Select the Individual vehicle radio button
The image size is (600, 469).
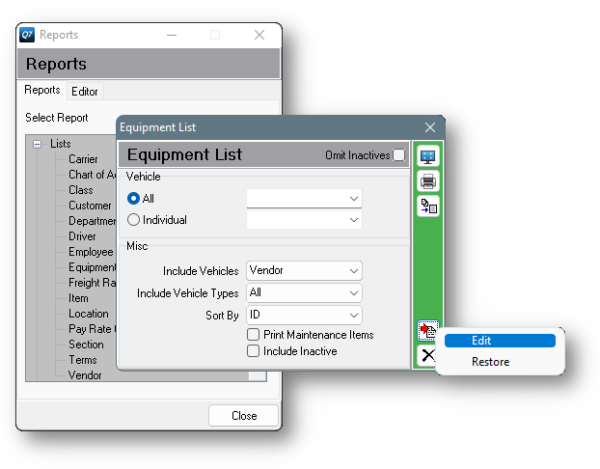(133, 220)
